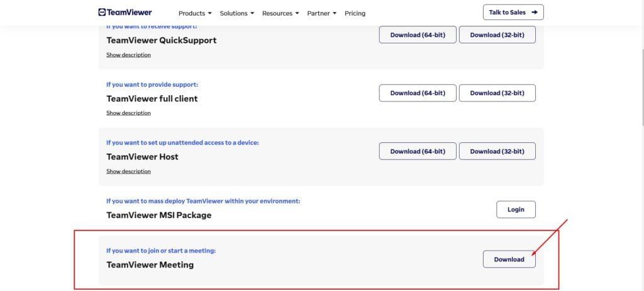Show description for TeamViewer full client
Screen dimensions: 644x291
pos(128,113)
